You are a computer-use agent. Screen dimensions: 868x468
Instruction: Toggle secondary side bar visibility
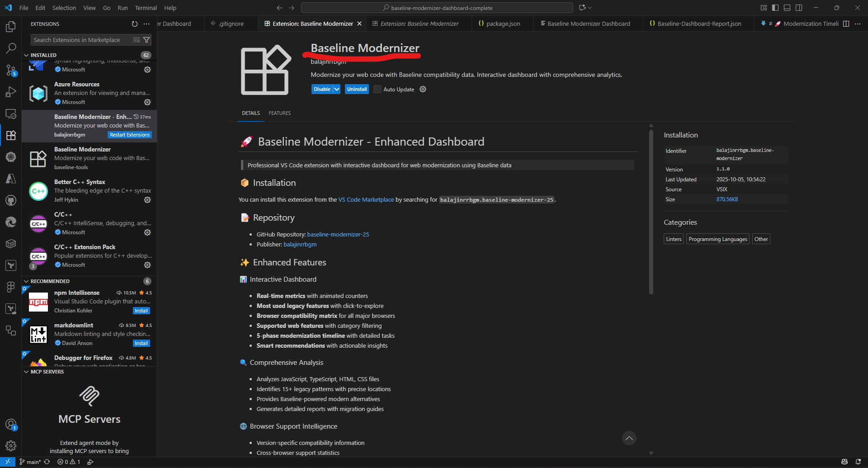tap(799, 8)
